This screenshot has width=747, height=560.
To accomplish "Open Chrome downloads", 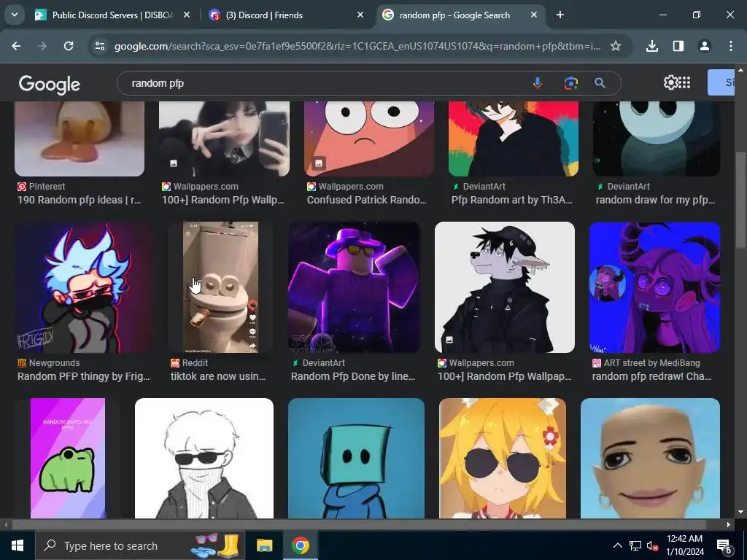I will 652,46.
